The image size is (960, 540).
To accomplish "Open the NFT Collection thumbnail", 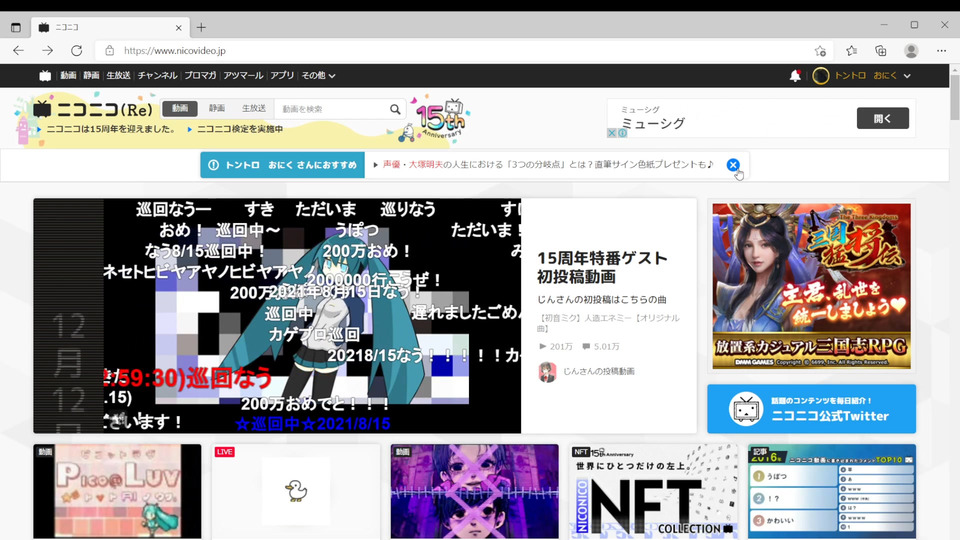I will (x=653, y=492).
